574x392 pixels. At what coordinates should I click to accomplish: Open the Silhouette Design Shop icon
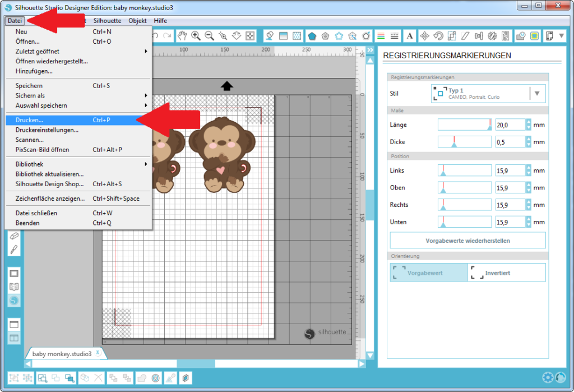click(x=15, y=300)
